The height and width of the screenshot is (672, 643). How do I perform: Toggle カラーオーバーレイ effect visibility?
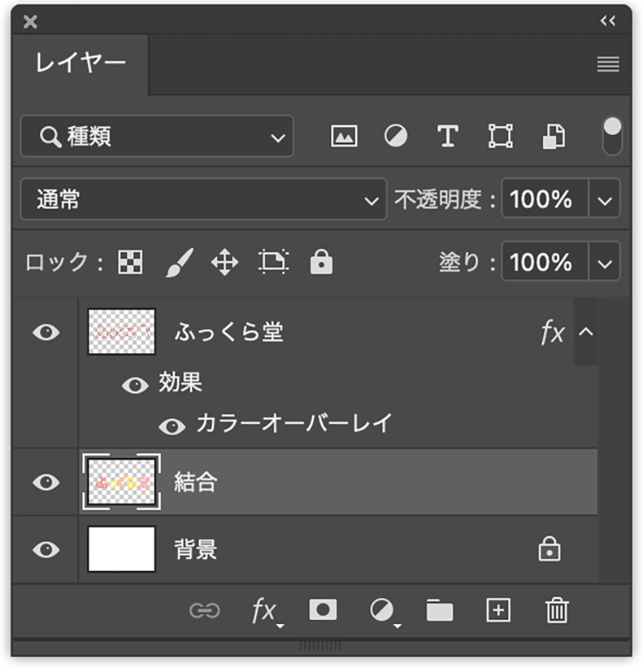[x=172, y=427]
